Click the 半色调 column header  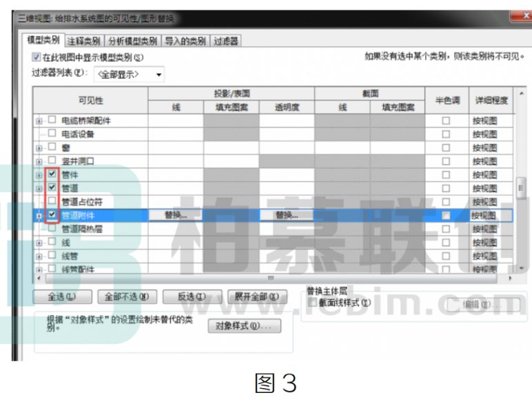[447, 101]
